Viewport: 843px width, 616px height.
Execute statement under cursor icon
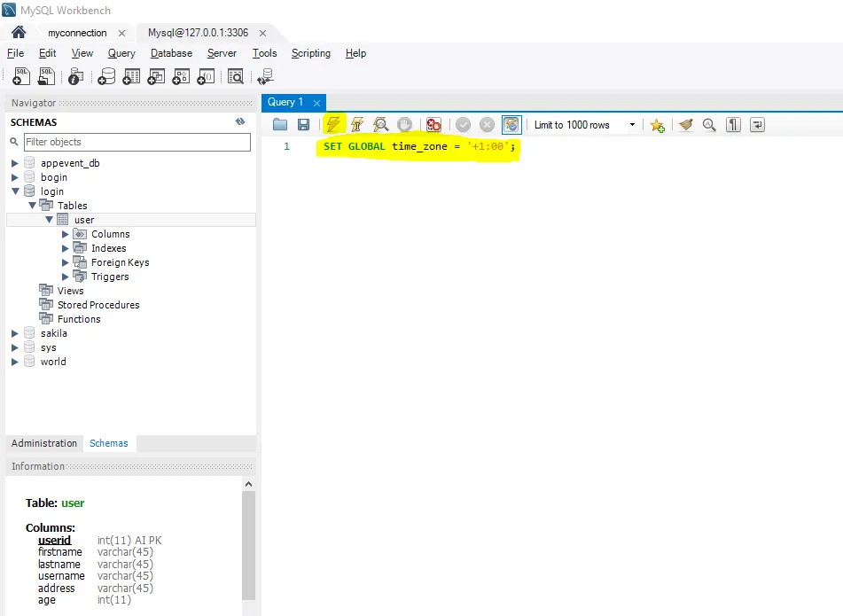[357, 125]
